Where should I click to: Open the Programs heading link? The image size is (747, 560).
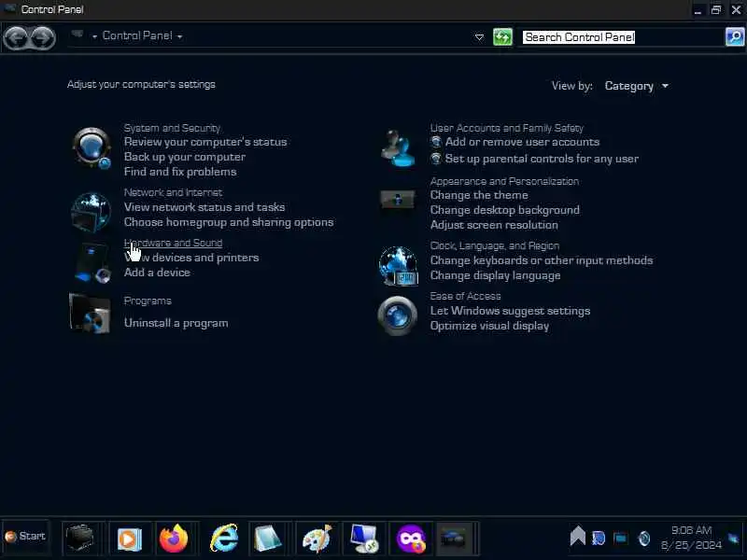[x=148, y=301]
